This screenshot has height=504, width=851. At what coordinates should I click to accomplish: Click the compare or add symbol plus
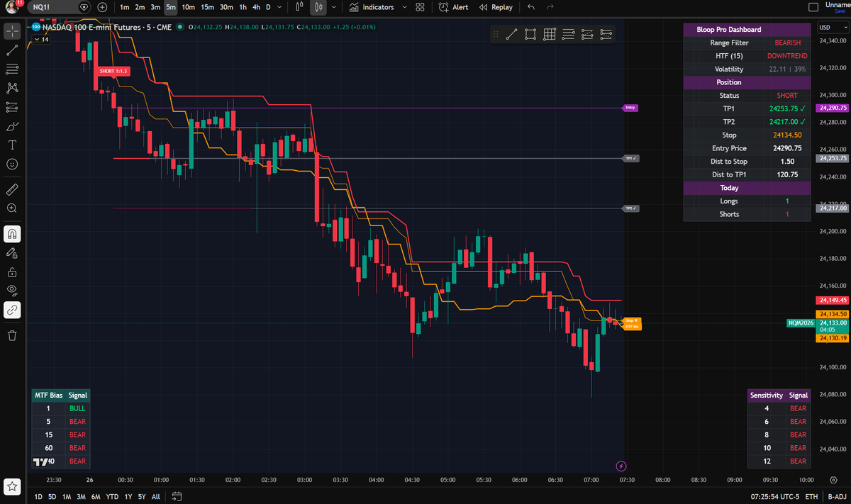(x=103, y=7)
